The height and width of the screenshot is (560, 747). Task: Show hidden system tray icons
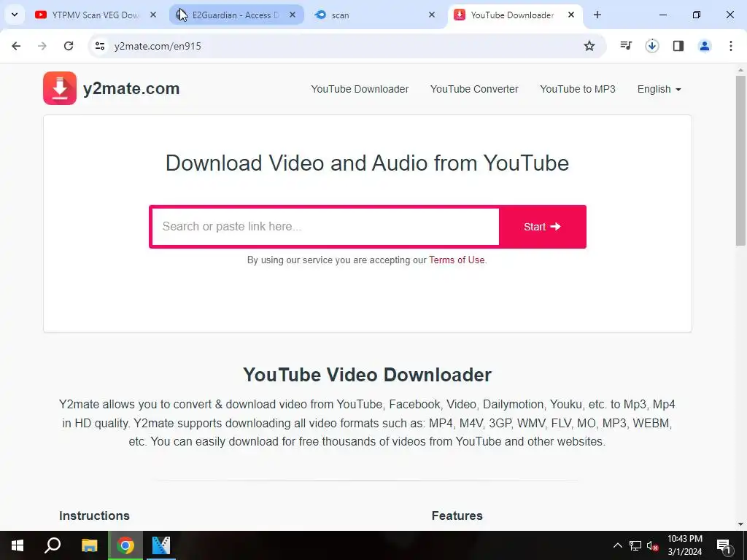tap(617, 545)
